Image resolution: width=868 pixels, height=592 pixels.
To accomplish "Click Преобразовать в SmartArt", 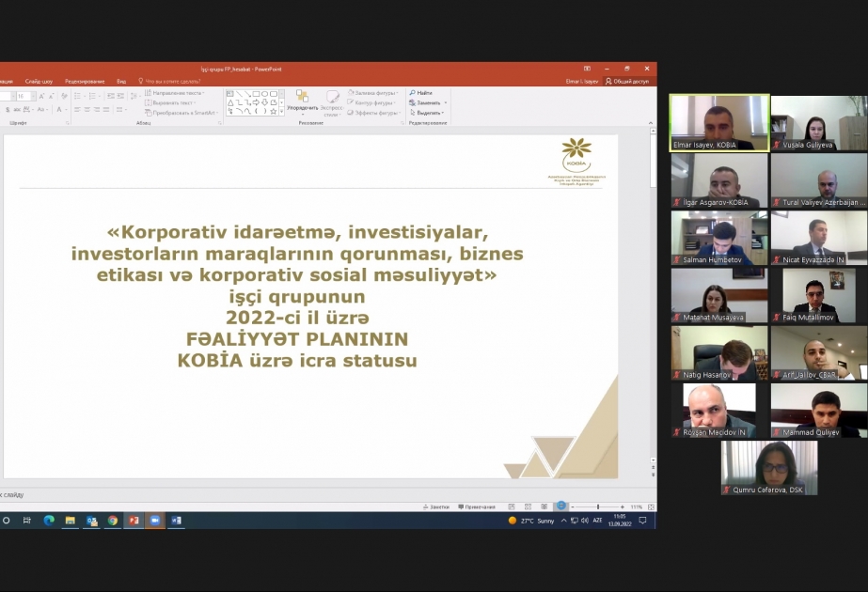I will click(181, 113).
